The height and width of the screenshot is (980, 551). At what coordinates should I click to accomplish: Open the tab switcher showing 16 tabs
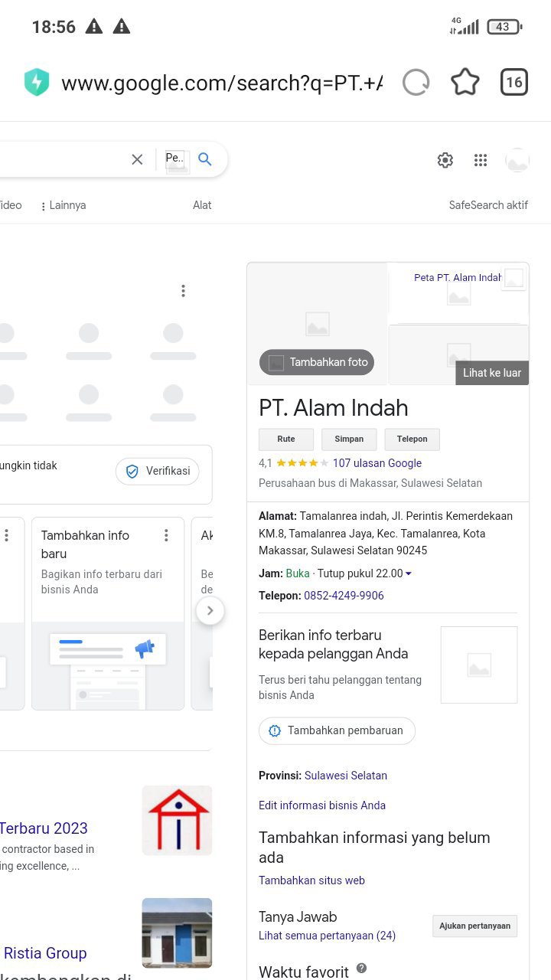tap(514, 82)
